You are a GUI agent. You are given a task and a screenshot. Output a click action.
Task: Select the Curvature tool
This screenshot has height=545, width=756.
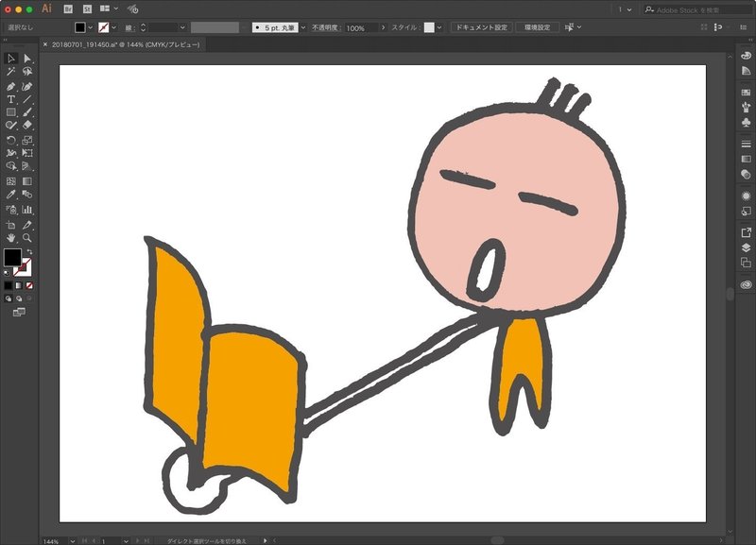[x=27, y=87]
